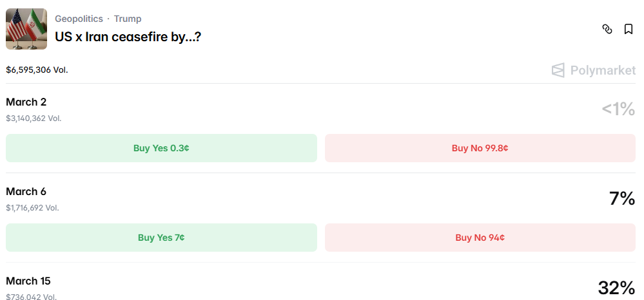
Task: Click the "US x Iran ceasefire by...?" title
Action: [128, 37]
